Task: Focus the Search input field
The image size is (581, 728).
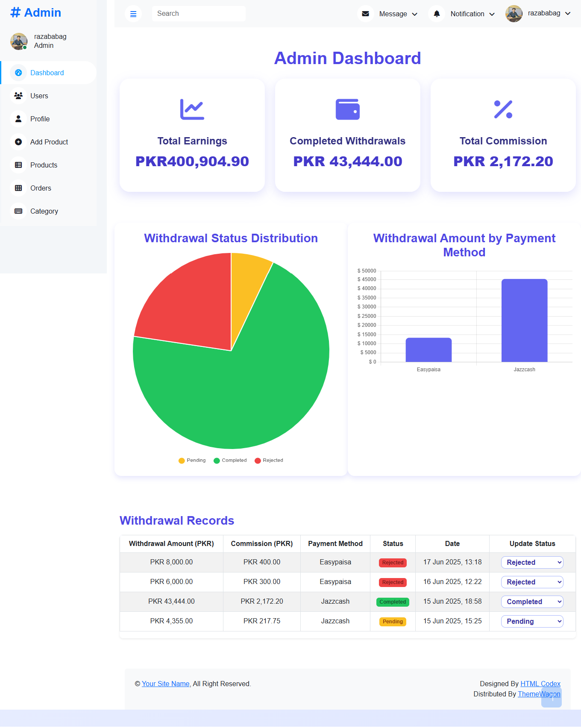Action: coord(199,14)
